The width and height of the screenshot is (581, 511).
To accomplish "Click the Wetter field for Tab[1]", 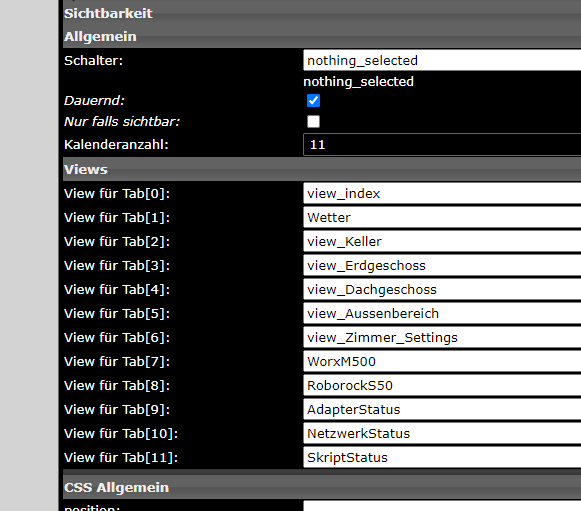I will pyautogui.click(x=442, y=218).
